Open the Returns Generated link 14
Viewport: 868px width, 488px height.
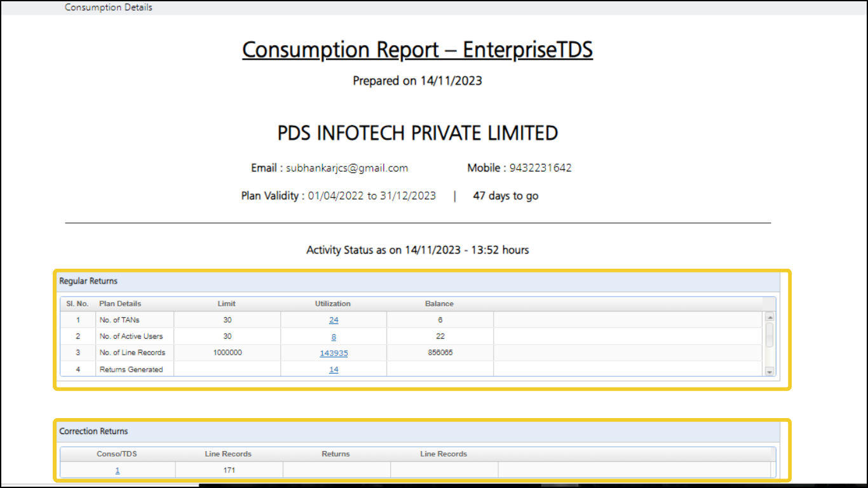click(334, 370)
